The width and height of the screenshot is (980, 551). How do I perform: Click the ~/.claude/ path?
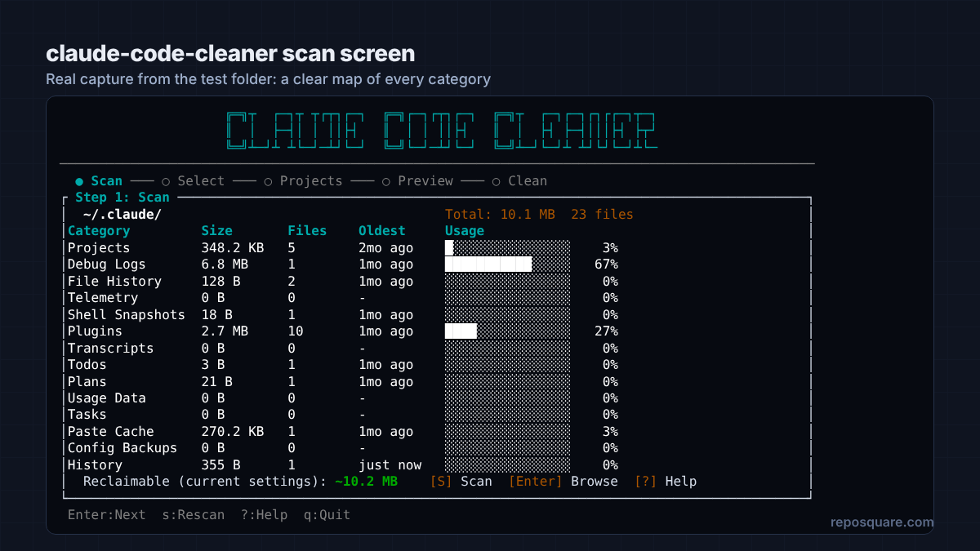[122, 215]
